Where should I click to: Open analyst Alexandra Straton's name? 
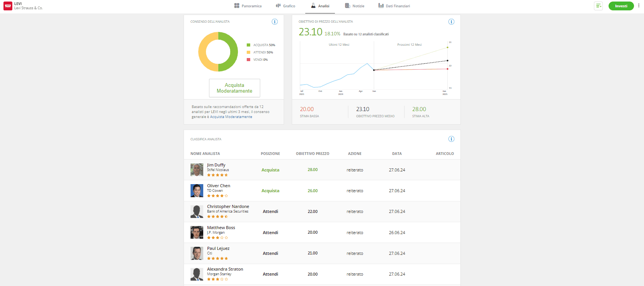pyautogui.click(x=225, y=269)
